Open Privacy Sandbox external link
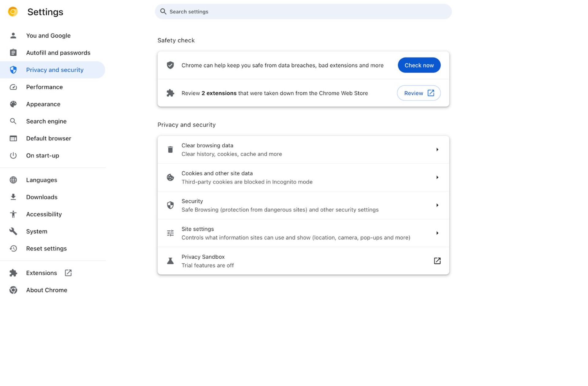 tap(437, 261)
